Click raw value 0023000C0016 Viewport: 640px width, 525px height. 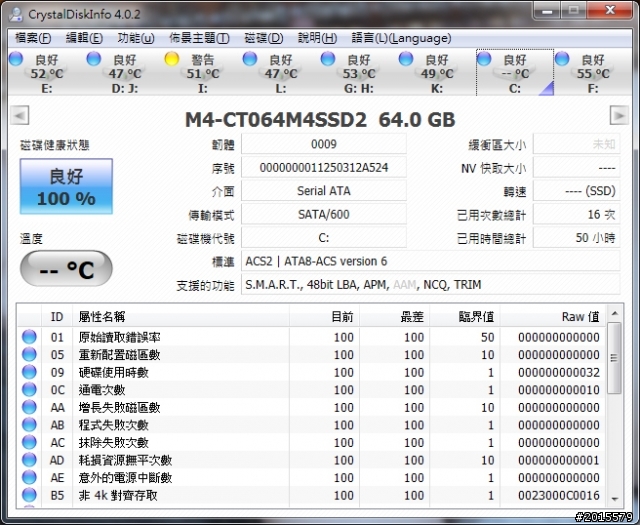559,495
